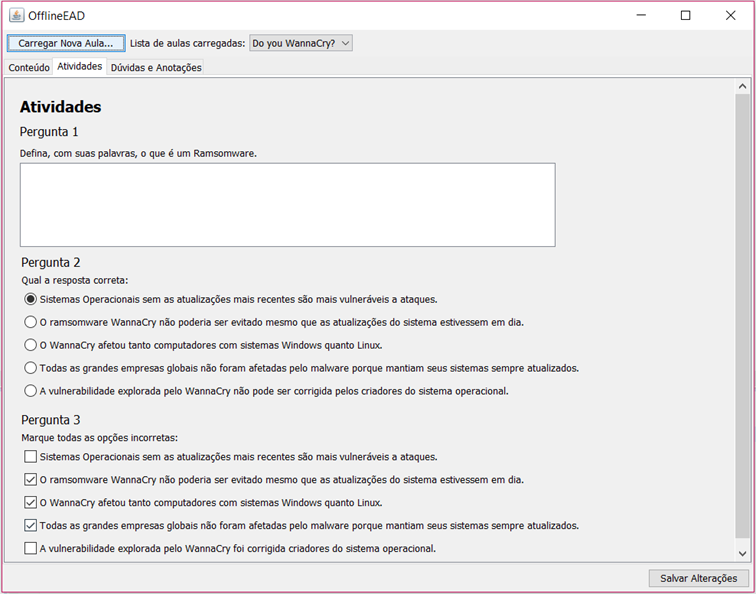Check the box about vulnerability being corrected

tap(31, 548)
